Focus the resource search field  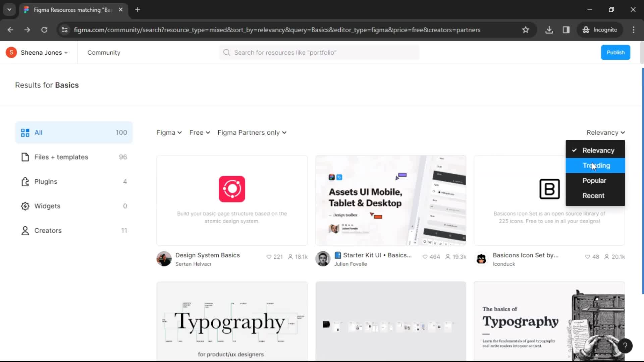319,53
